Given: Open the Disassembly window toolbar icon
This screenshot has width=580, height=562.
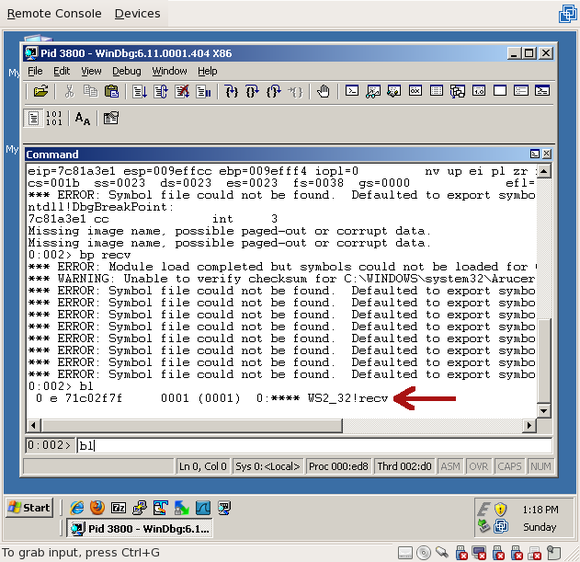Looking at the screenshot, I should tap(479, 91).
